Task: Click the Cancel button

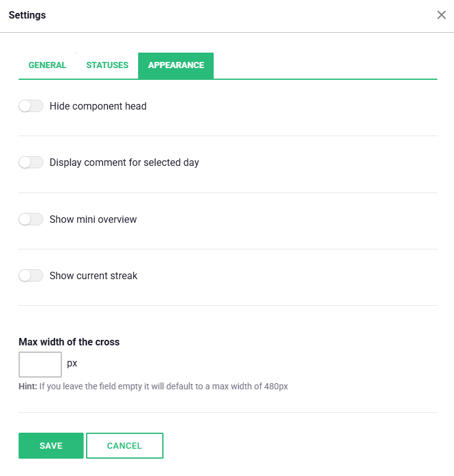Action: click(x=124, y=446)
